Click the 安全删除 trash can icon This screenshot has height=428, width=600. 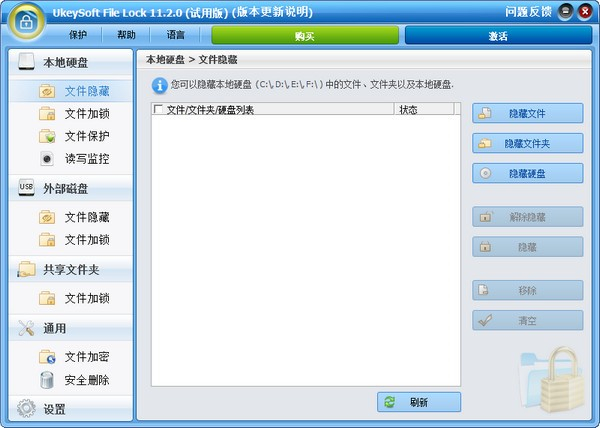pyautogui.click(x=47, y=380)
